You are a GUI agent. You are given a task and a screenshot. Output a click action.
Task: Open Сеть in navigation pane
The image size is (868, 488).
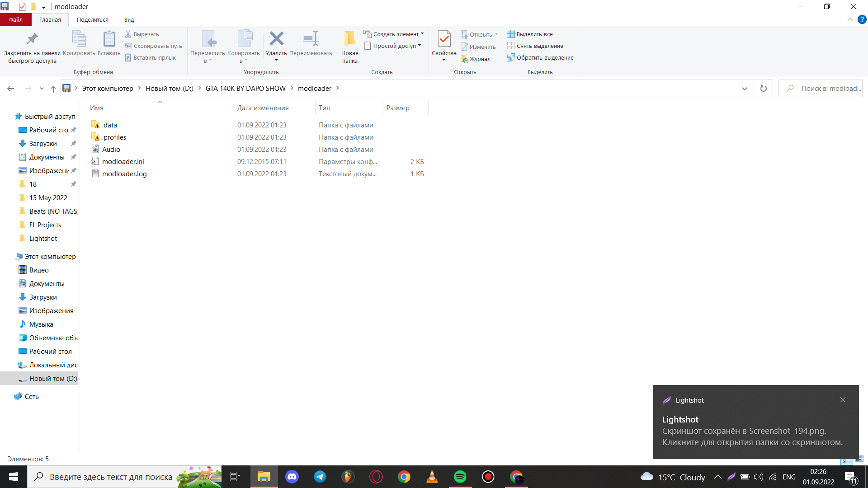click(32, 396)
